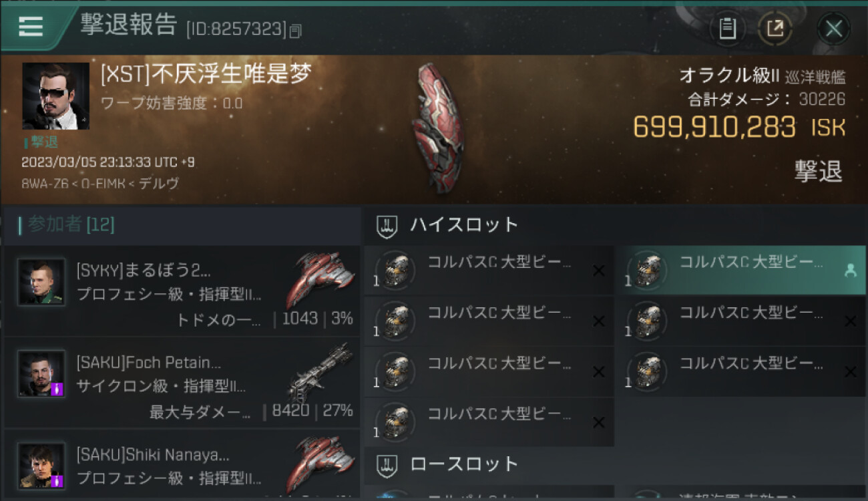Viewport: 868px width, 501px height.
Task: Open the victim pilot portrait with sunglasses
Action: 55,96
